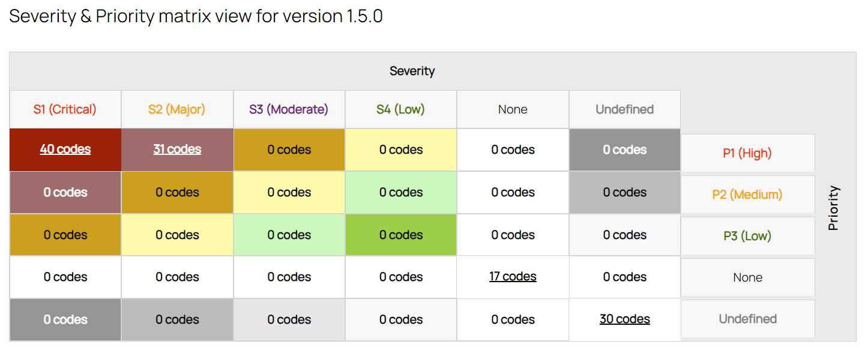Click the matrix view title for version 1.5.0
868x350 pixels.
(x=196, y=16)
